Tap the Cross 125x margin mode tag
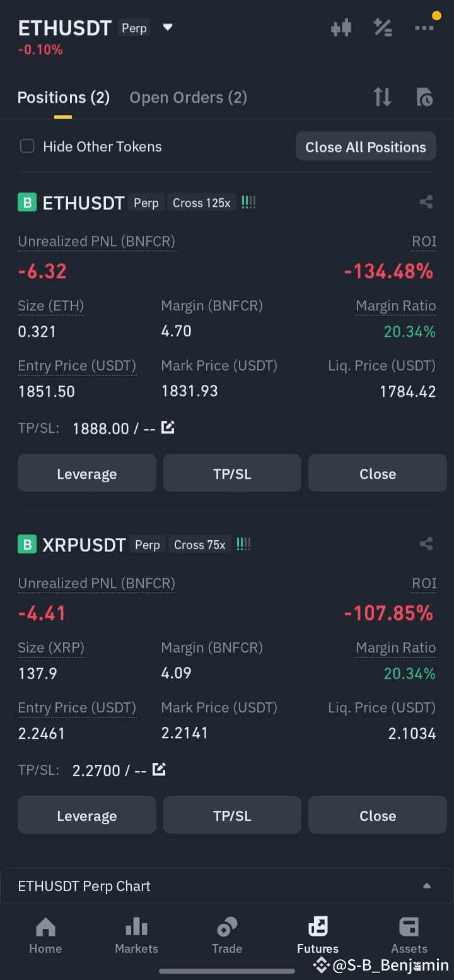 [202, 203]
